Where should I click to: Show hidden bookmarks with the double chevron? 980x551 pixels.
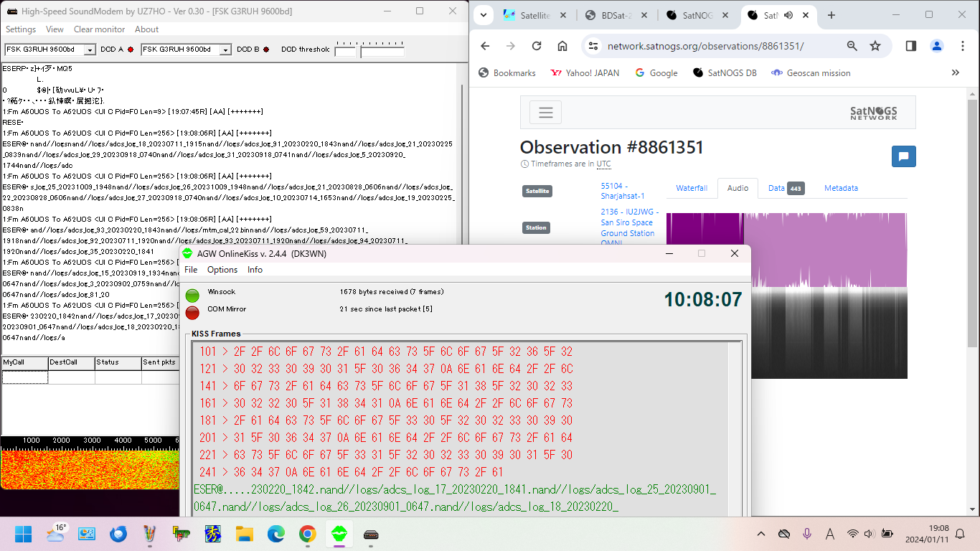coord(955,72)
